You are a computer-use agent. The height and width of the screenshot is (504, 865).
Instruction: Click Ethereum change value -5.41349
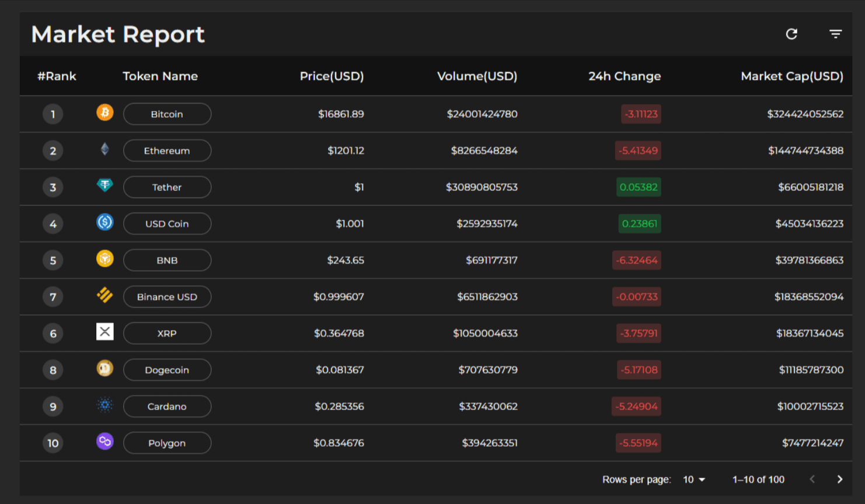point(639,150)
